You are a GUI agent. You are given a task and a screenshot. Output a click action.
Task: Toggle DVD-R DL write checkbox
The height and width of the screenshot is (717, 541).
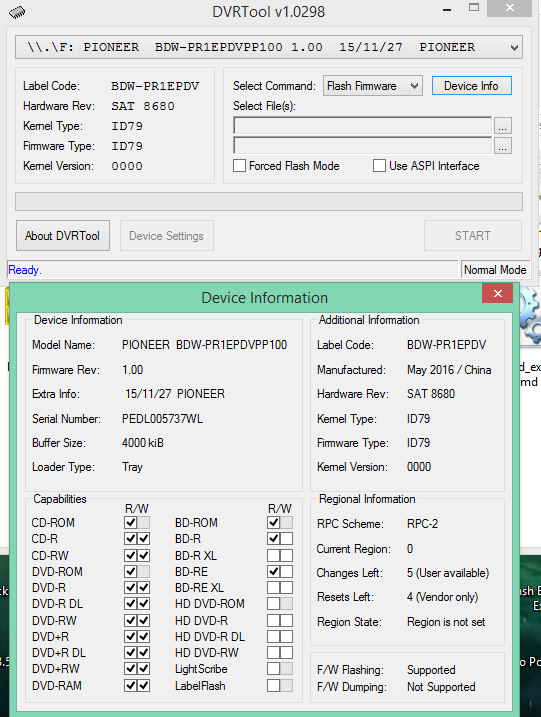pos(144,604)
